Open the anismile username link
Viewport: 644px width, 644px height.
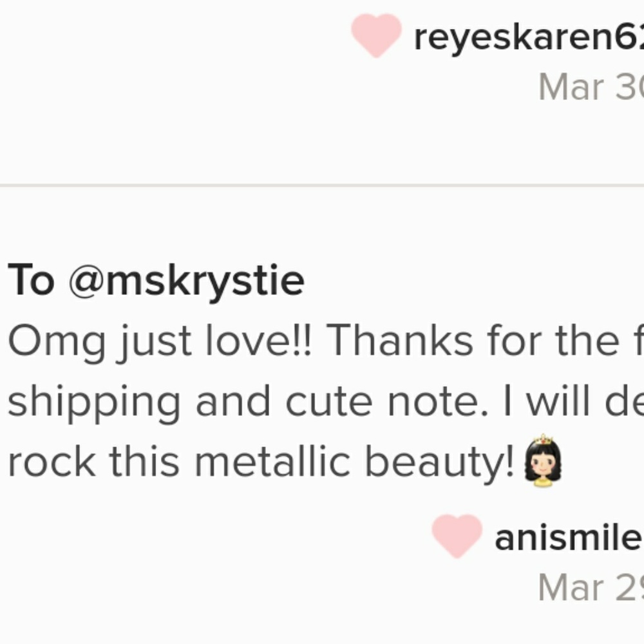click(569, 538)
